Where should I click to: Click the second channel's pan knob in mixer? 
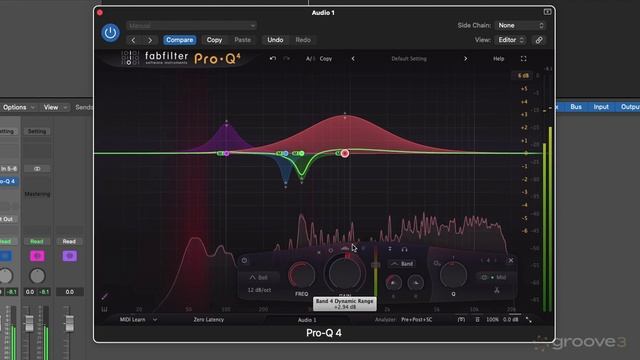[37, 276]
